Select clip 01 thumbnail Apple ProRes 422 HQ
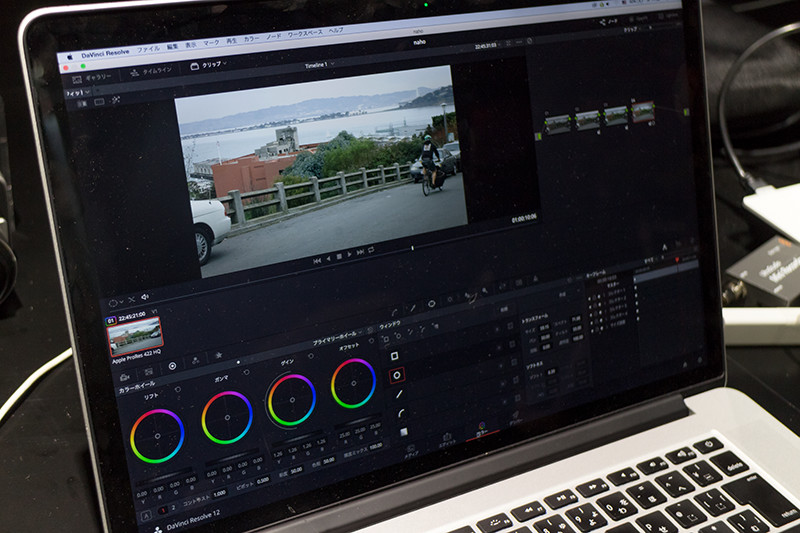This screenshot has height=533, width=800. [x=135, y=336]
